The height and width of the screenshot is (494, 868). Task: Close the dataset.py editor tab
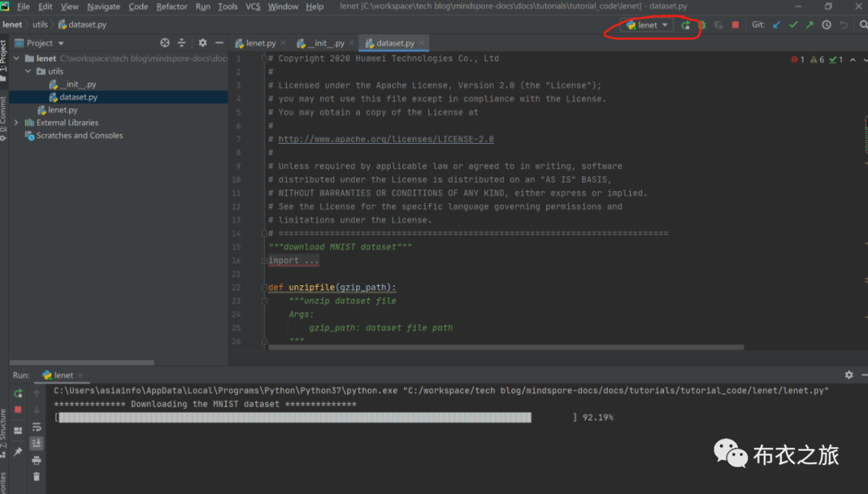[x=422, y=43]
